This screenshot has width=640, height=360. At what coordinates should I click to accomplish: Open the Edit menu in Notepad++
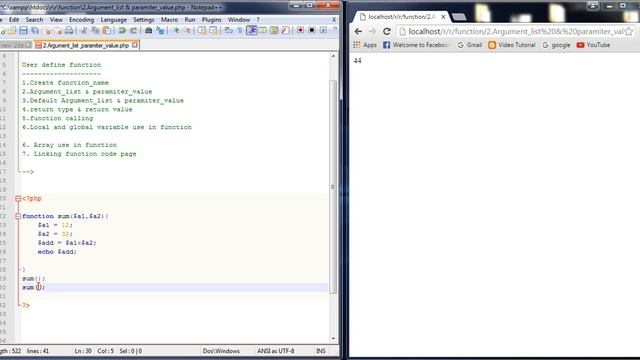tap(14, 20)
